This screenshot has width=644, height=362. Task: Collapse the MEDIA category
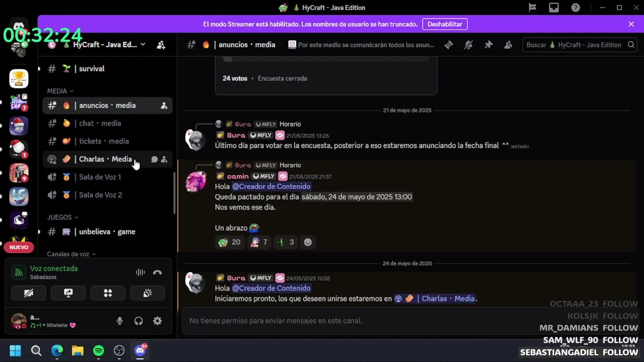[60, 91]
